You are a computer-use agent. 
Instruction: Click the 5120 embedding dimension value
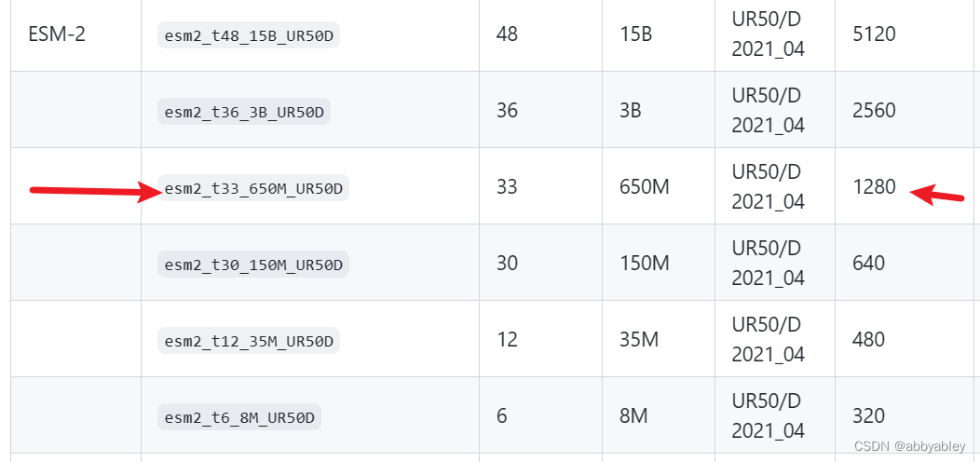(x=874, y=34)
